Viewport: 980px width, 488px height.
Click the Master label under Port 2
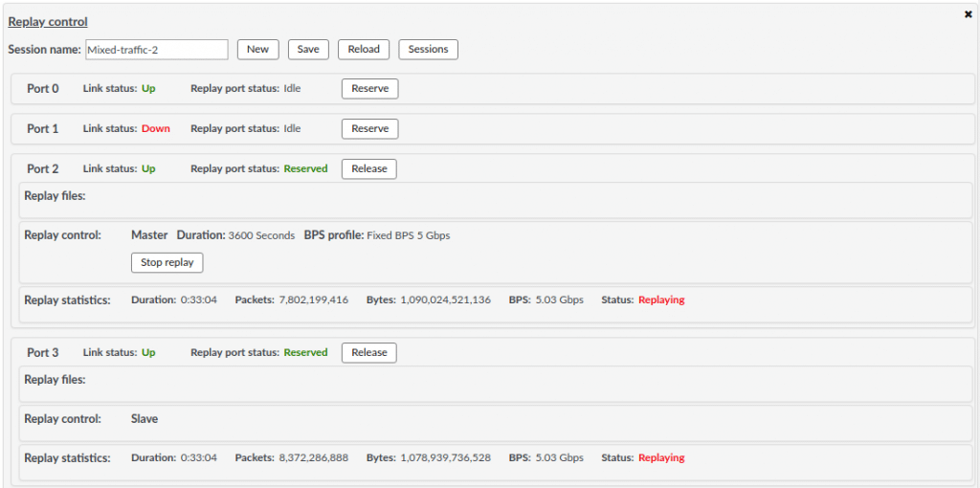[149, 235]
